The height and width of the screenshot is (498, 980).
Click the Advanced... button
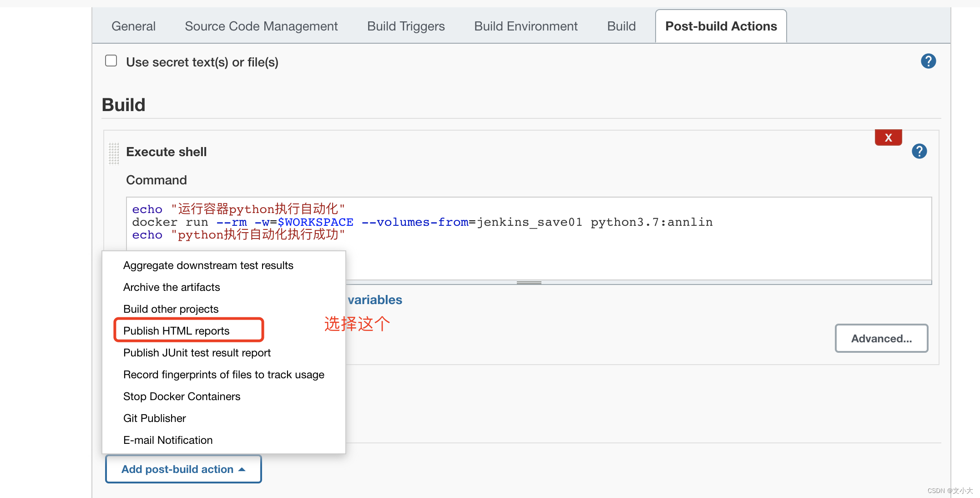click(x=881, y=338)
